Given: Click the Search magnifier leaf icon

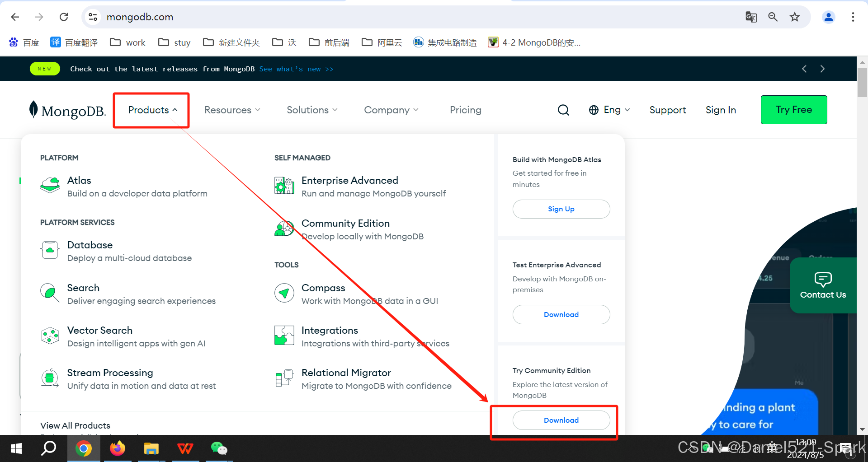Looking at the screenshot, I should tap(50, 293).
